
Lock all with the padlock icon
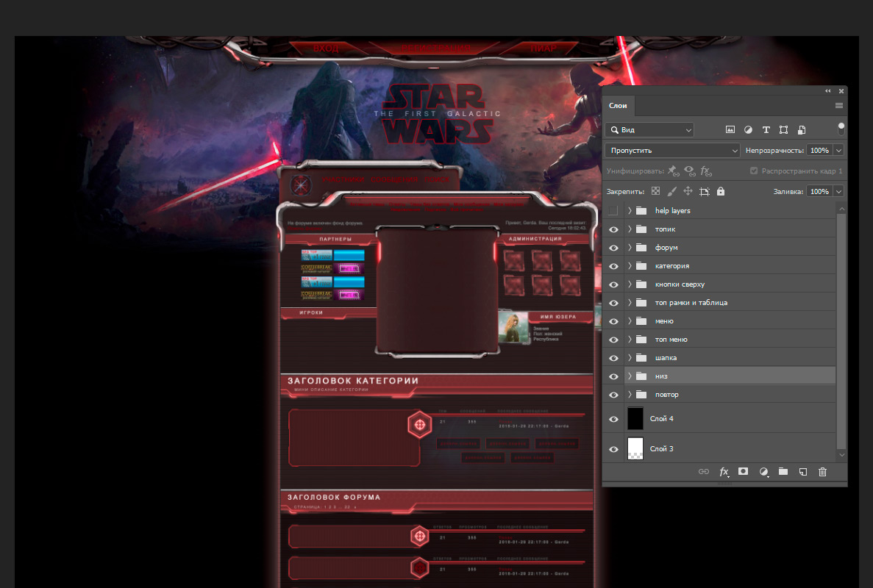pos(721,191)
